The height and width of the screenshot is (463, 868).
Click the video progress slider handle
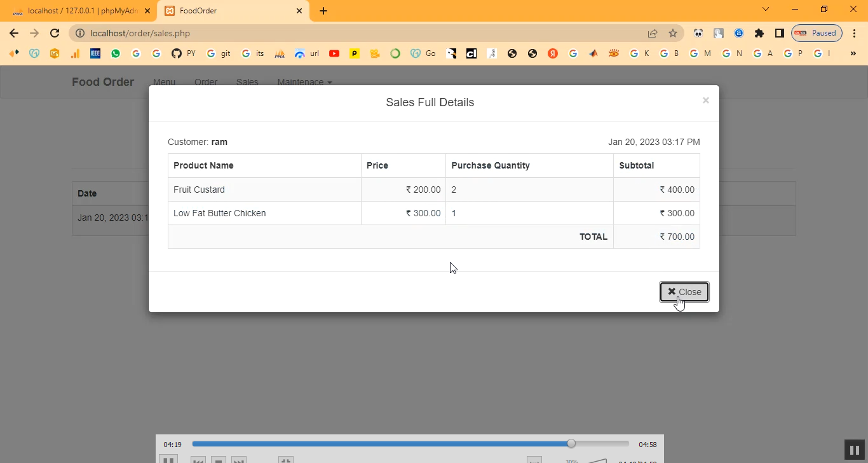pyautogui.click(x=571, y=444)
